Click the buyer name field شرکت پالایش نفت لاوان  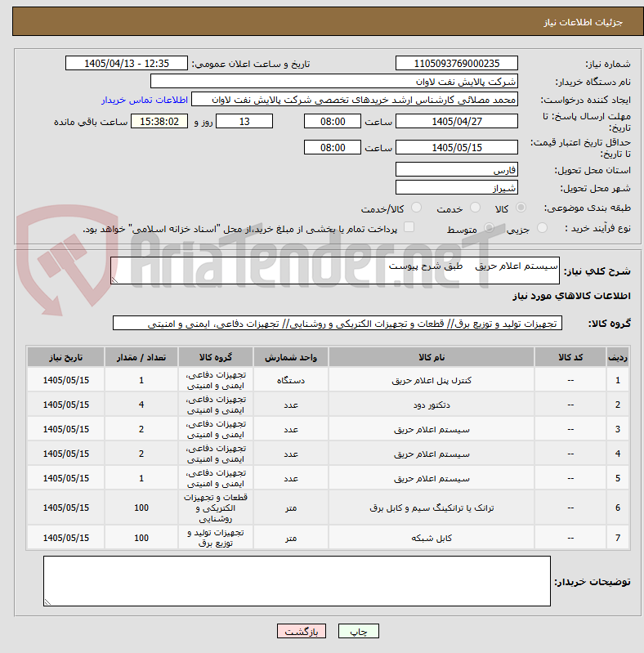(334, 81)
